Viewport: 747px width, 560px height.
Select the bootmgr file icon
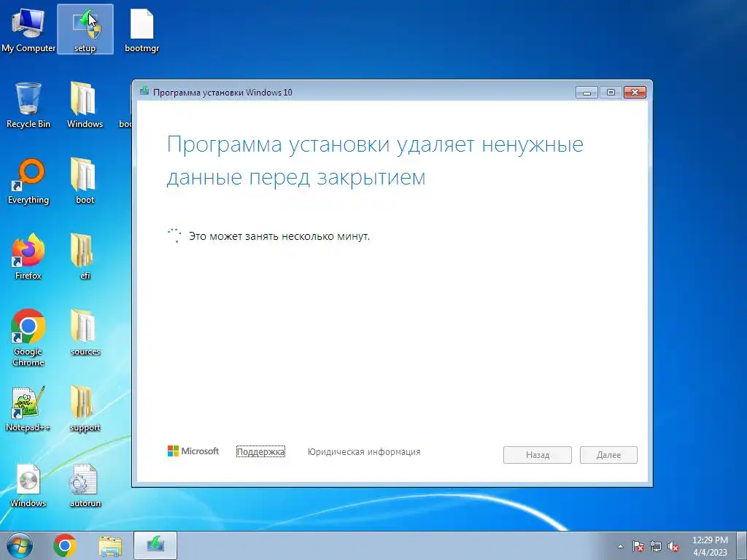tap(142, 29)
